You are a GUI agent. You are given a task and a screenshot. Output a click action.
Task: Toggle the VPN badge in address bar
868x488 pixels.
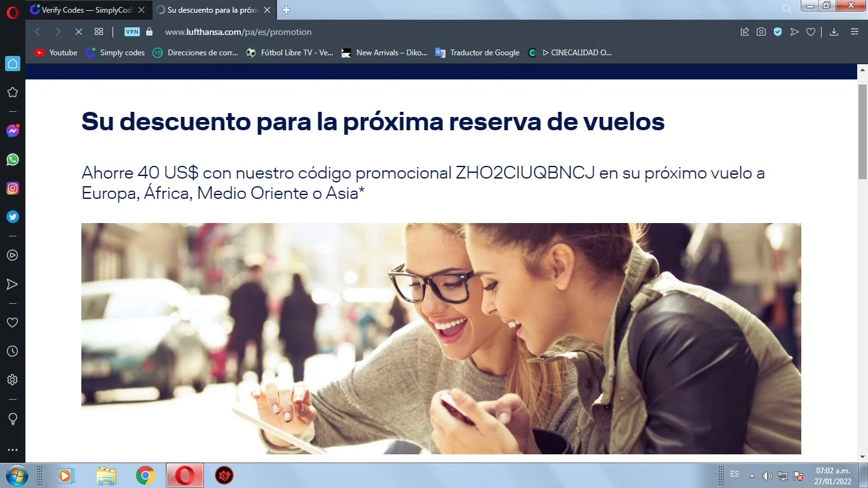coord(132,32)
